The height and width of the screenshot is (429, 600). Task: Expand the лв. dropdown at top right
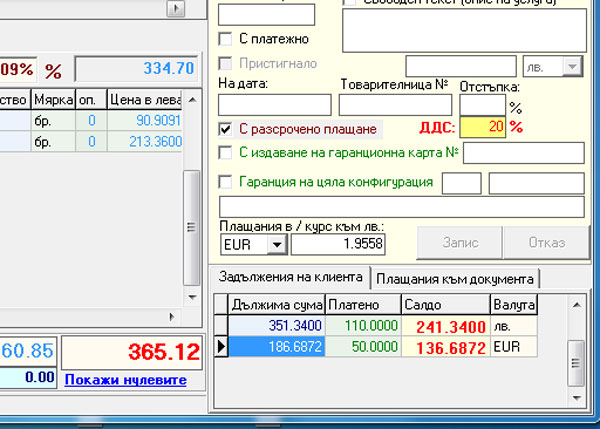[572, 65]
